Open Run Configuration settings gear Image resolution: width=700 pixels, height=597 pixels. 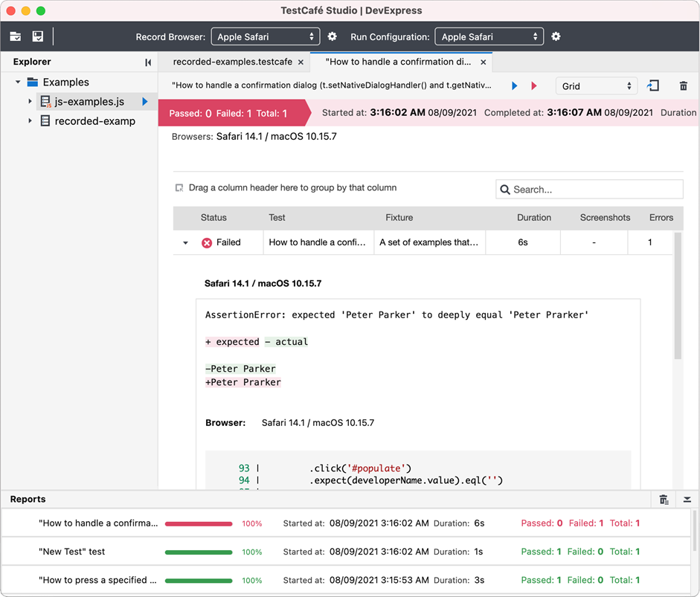(x=556, y=36)
